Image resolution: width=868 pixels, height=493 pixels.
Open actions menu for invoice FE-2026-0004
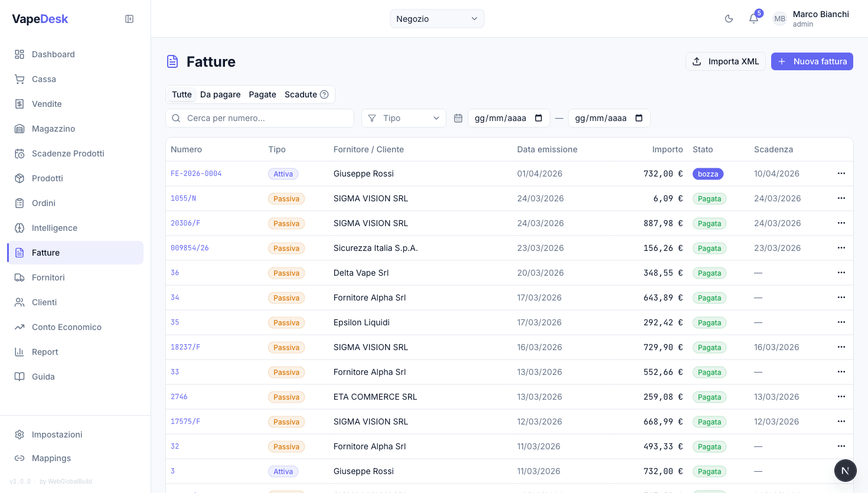coord(841,174)
